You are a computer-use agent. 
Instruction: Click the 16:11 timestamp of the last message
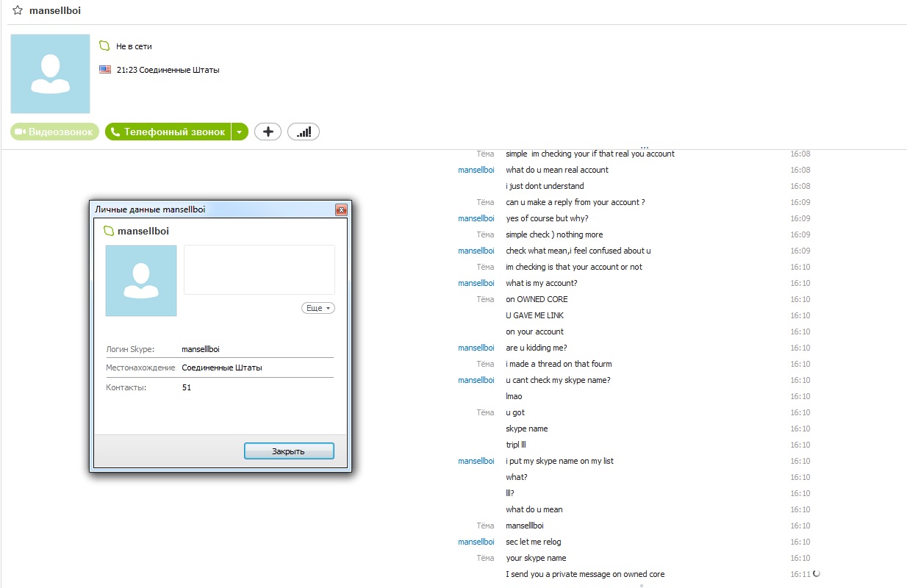coord(800,574)
